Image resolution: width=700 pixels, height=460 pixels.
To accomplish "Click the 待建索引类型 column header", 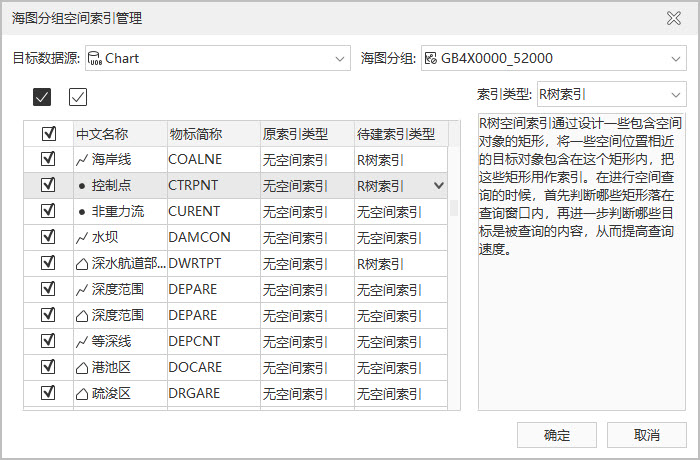I will (x=395, y=133).
